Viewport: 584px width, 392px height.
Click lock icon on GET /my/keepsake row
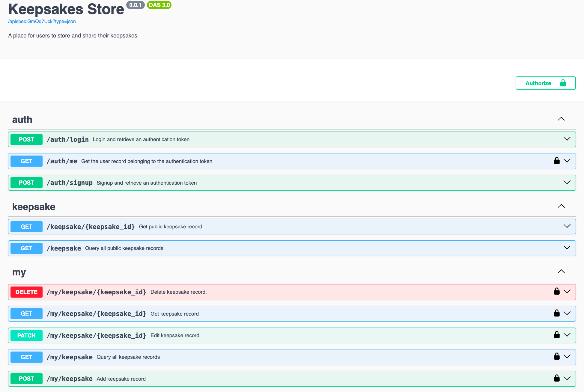(x=557, y=356)
